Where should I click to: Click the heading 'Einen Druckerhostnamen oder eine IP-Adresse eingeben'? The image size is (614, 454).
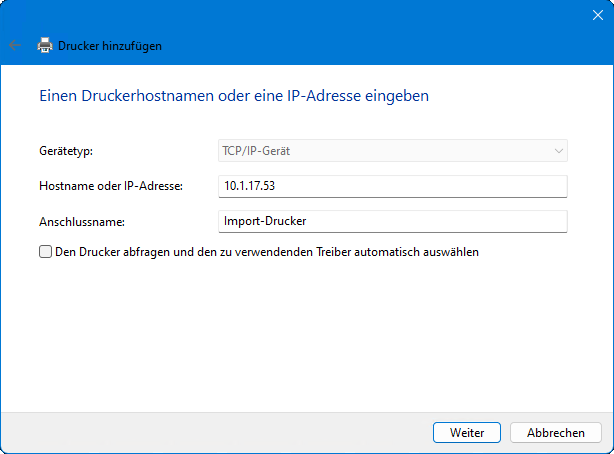point(234,97)
